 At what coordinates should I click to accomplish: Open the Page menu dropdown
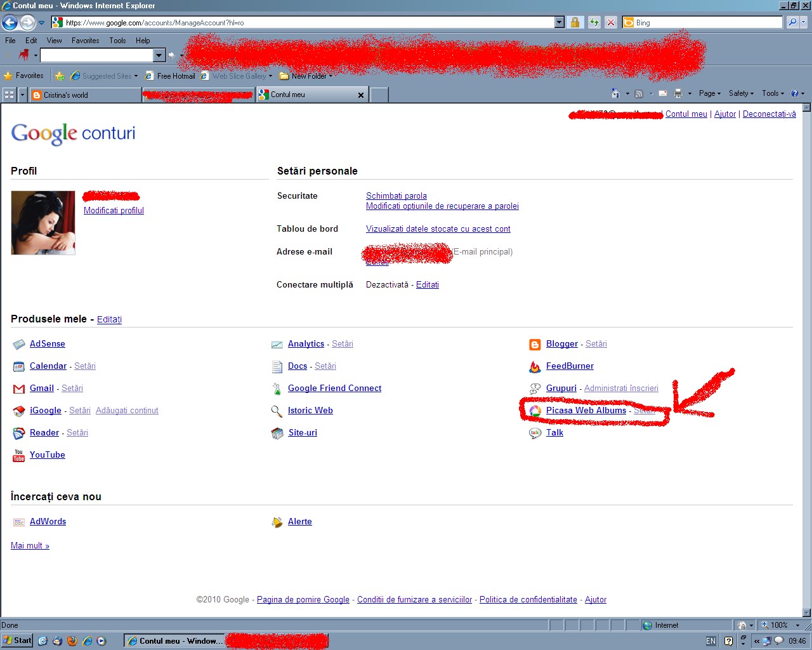(710, 93)
